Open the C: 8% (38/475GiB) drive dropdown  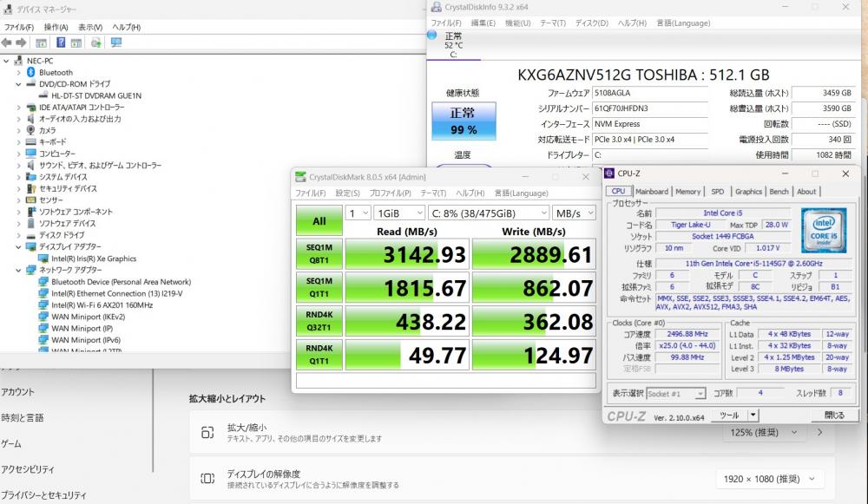(489, 213)
